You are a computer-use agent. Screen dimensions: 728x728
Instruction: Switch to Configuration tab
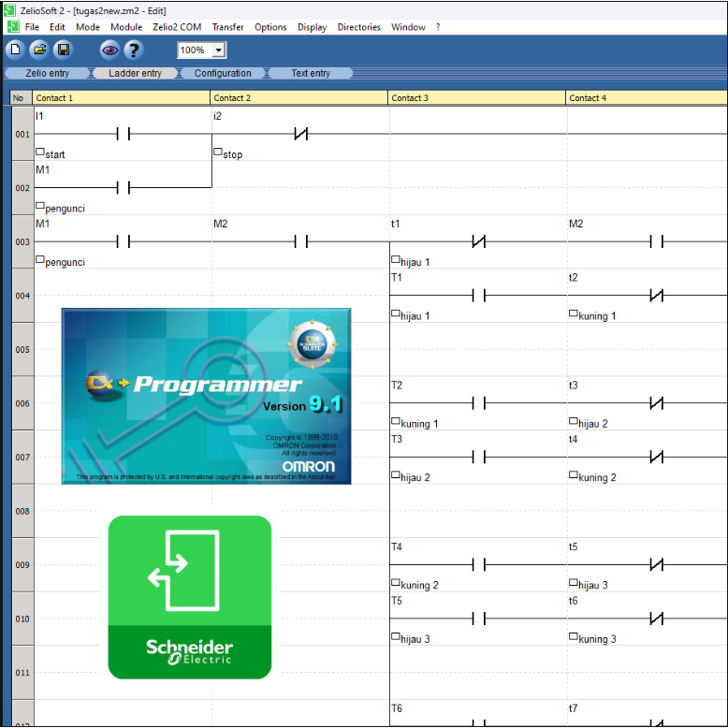coord(223,73)
